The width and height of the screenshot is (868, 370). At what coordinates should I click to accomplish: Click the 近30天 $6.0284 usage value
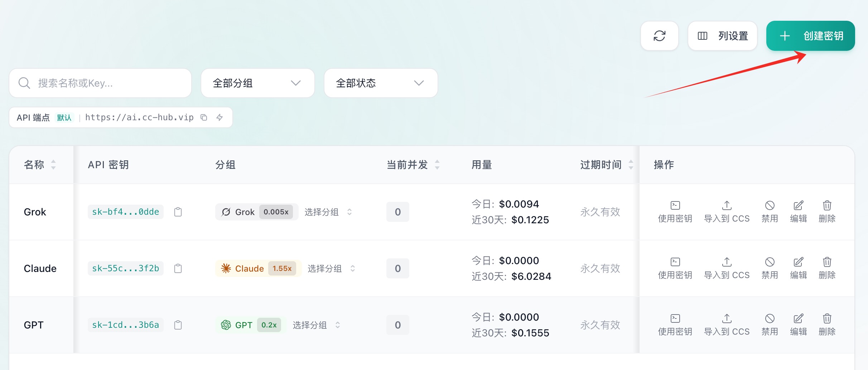531,276
